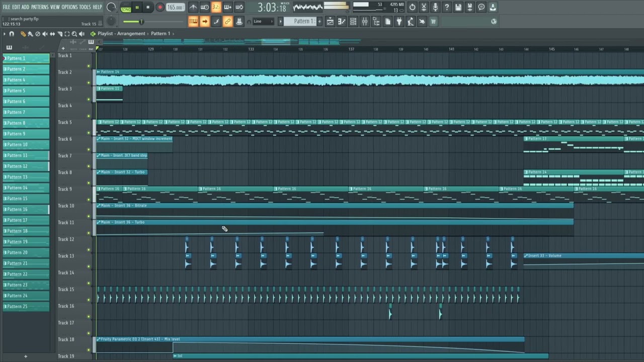Open the VIEW menu

(x=55, y=7)
